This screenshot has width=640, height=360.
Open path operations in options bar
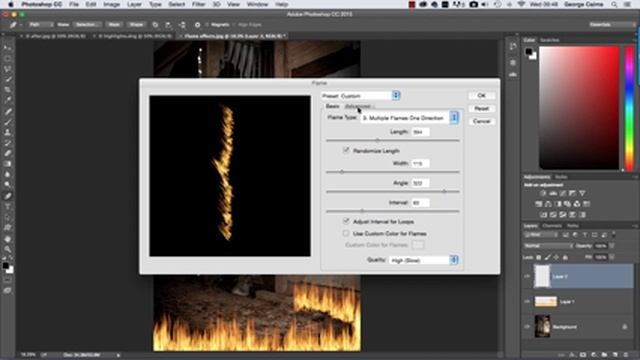(155, 25)
